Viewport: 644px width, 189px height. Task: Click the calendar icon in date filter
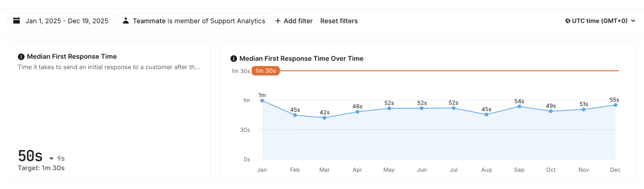click(x=16, y=21)
